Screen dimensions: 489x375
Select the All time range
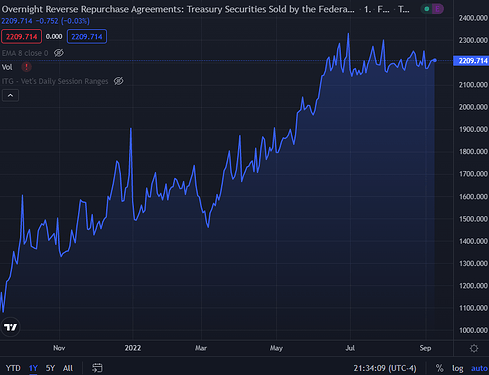[68, 368]
